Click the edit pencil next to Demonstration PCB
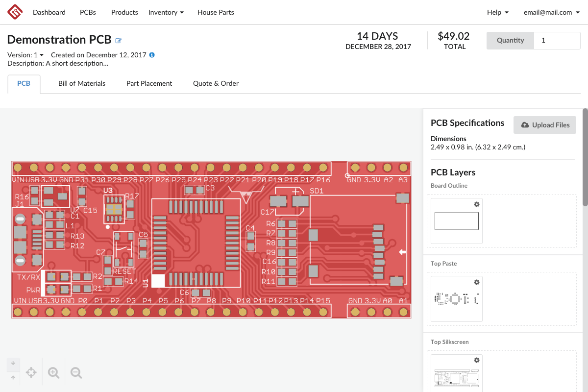The height and width of the screenshot is (392, 588). pyautogui.click(x=118, y=40)
